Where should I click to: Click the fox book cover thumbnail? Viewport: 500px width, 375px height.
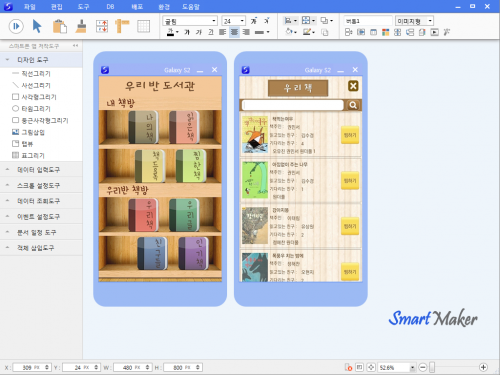click(255, 134)
